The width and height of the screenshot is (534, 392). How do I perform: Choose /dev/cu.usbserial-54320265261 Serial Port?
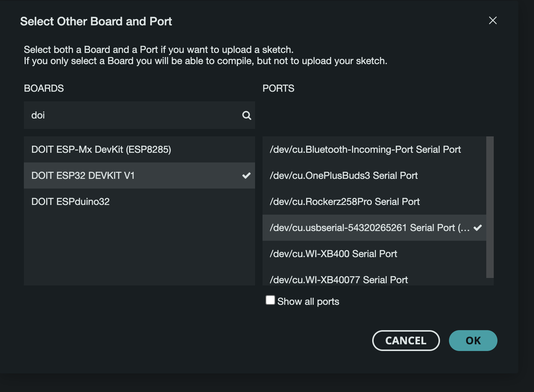click(x=374, y=228)
